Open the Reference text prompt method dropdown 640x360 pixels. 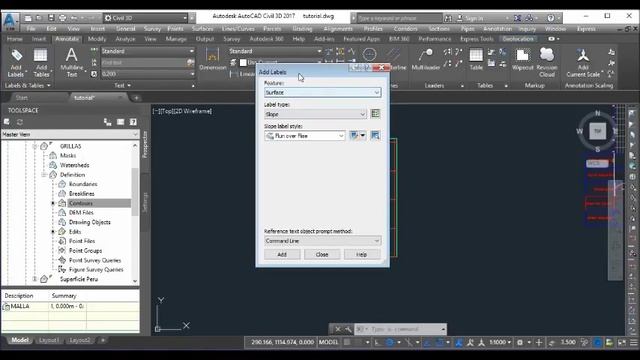coord(322,241)
